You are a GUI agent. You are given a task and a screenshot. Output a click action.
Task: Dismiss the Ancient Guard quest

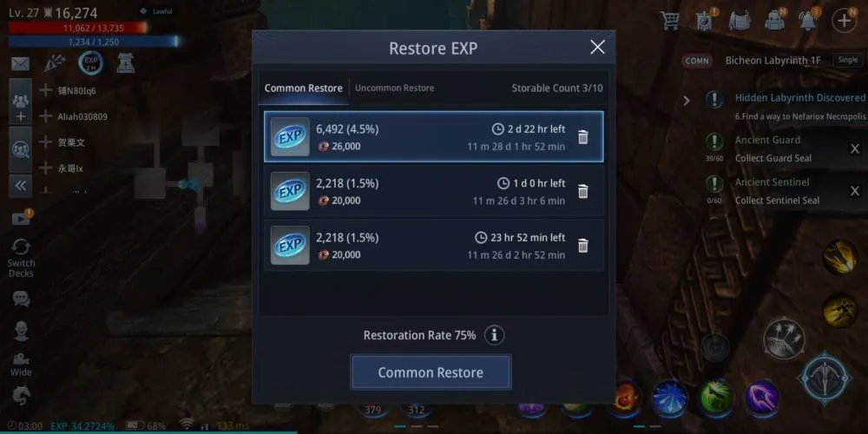coord(855,148)
